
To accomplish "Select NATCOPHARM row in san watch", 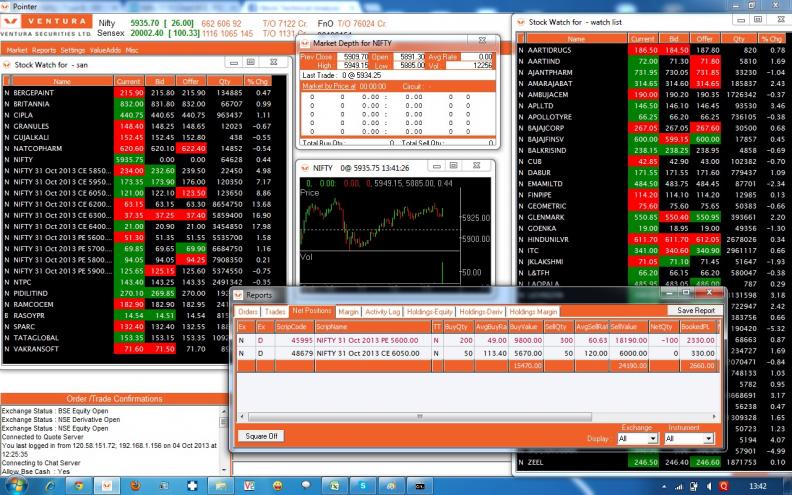I will pyautogui.click(x=138, y=148).
